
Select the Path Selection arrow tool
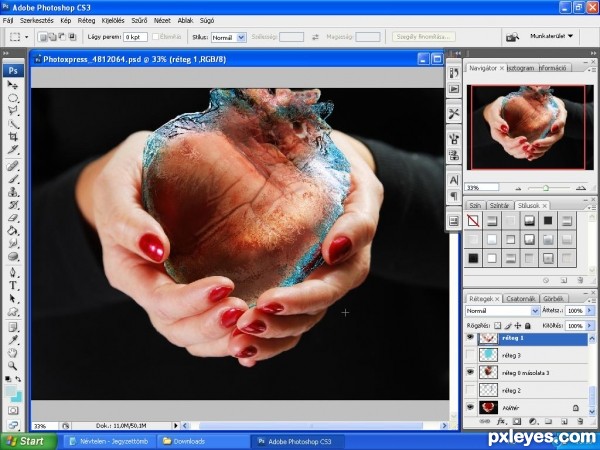point(13,298)
